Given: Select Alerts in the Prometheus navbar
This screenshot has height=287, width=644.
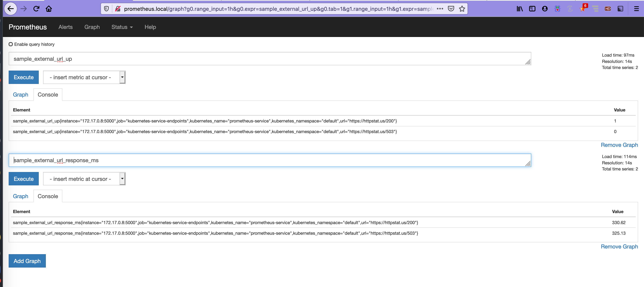Looking at the screenshot, I should 65,27.
